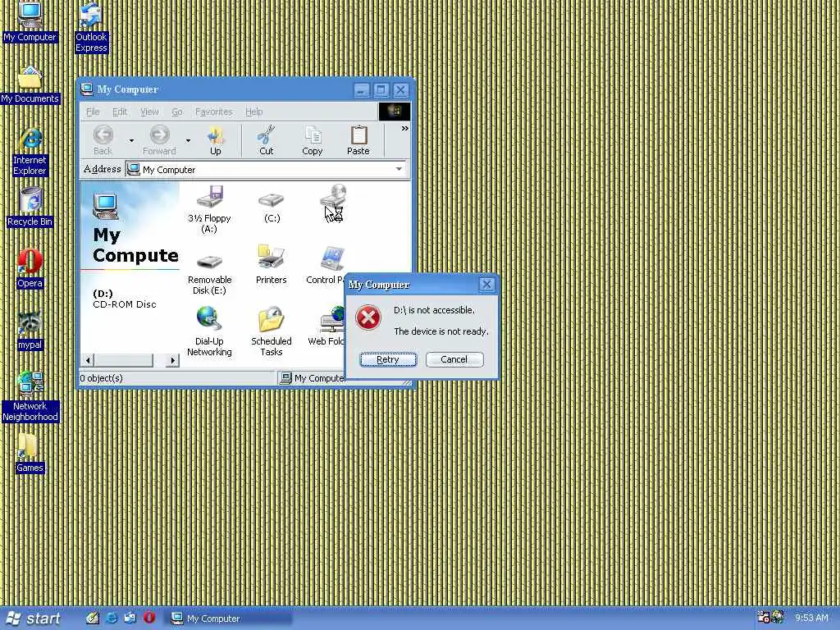Click the info pane horizontal scrollbar track
This screenshot has width=840, height=630.
[x=160, y=361]
